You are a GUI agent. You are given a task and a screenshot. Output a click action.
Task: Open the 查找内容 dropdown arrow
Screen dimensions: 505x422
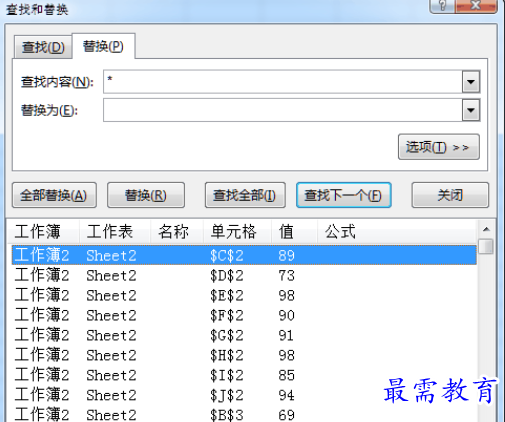point(471,82)
